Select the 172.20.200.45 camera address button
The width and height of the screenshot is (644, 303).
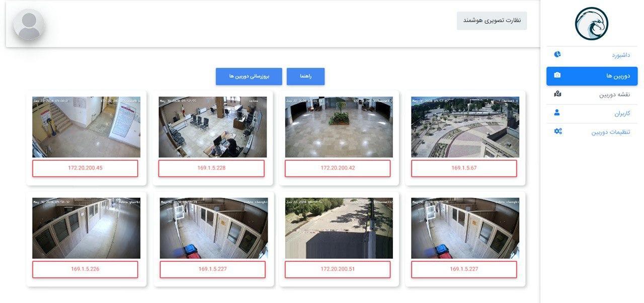85,168
